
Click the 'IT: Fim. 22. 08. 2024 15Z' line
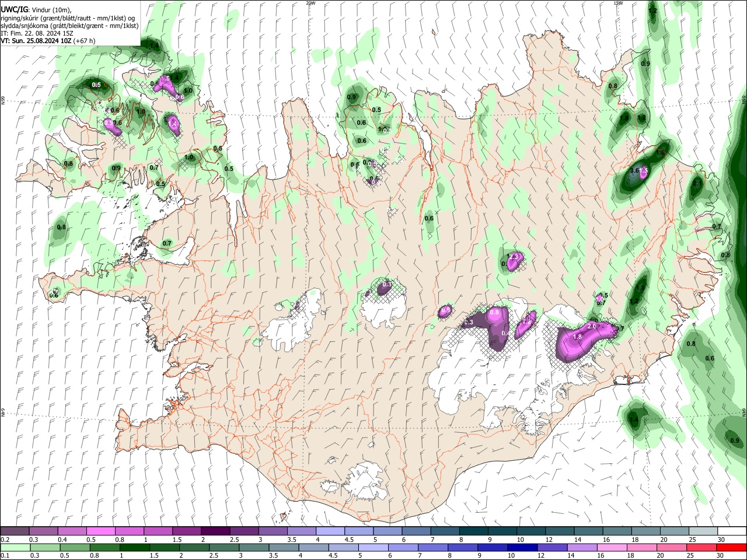(37, 33)
